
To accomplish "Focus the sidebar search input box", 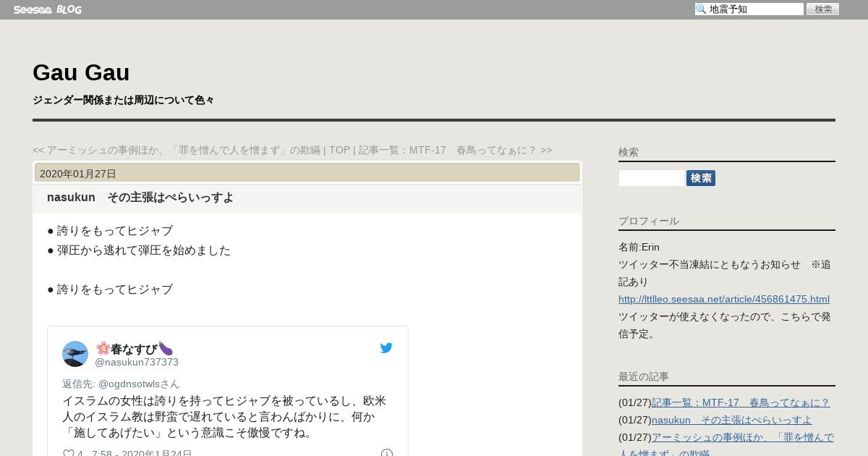I will [652, 178].
